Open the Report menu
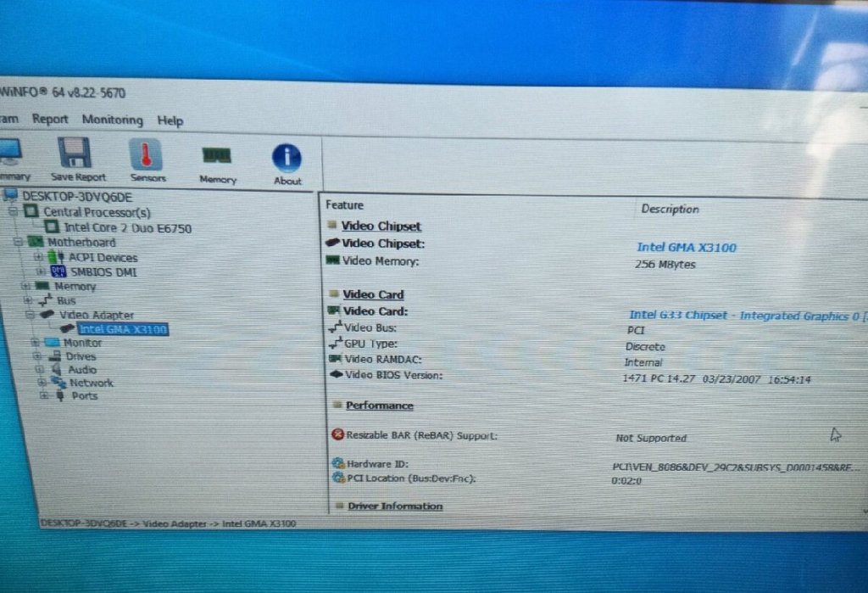 [50, 119]
